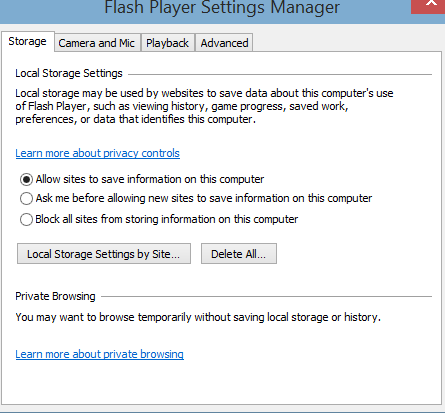Close the Flash Player Settings Manager window
The image size is (445, 413).
(428, 6)
